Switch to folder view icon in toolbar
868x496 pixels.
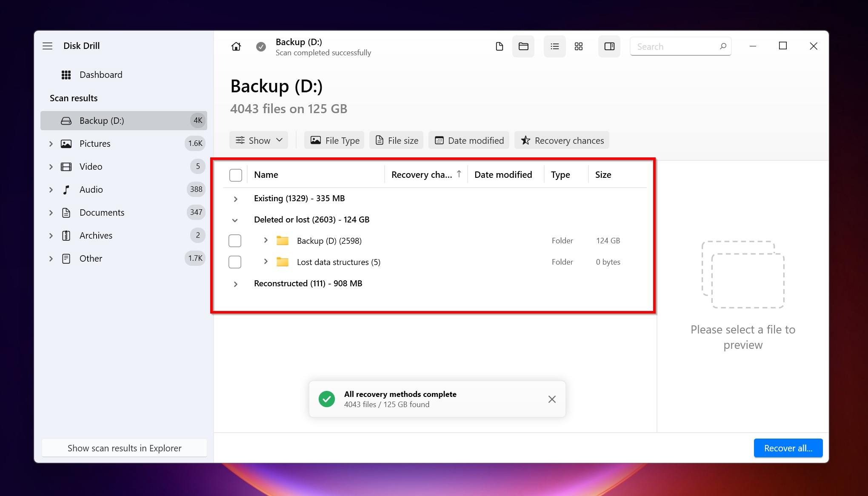523,46
